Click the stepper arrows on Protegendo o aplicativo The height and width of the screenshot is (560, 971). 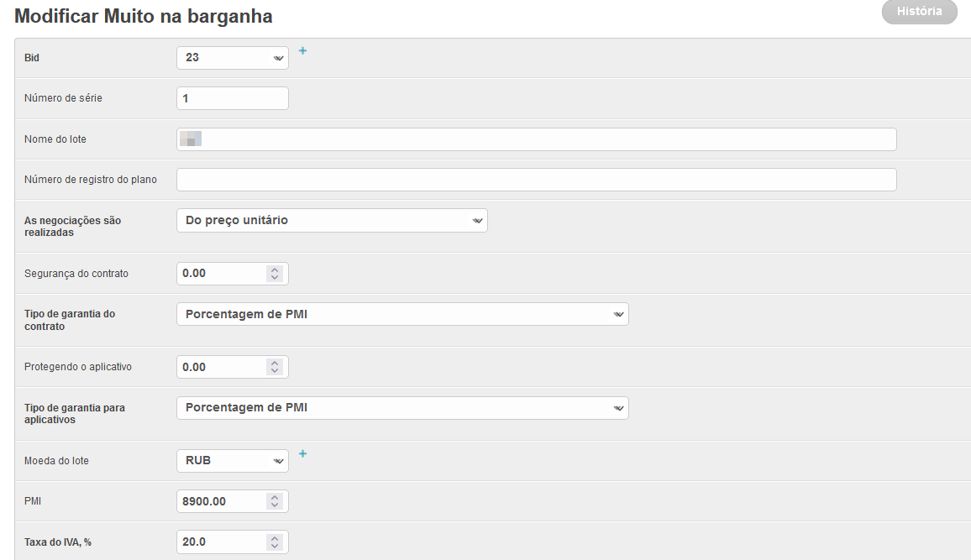(275, 368)
